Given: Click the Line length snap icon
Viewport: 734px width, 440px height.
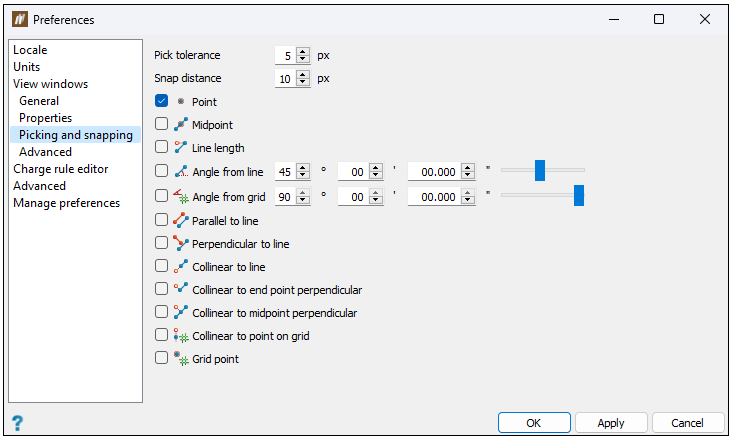Looking at the screenshot, I should coord(181,147).
